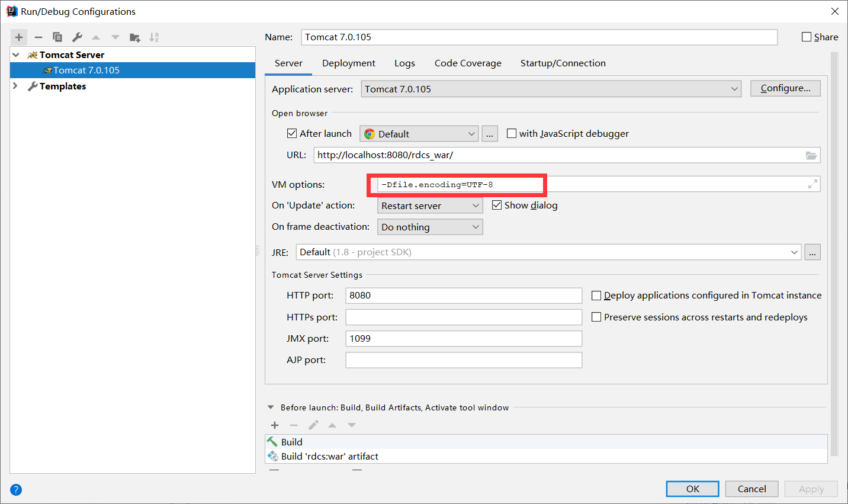
Task: Collapse the Before launch section
Action: 271,407
